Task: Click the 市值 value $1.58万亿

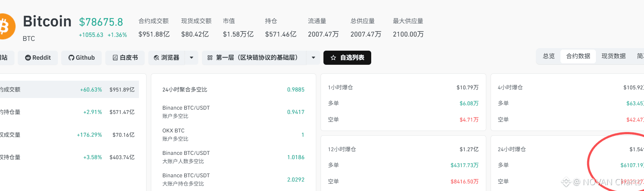Action: pos(238,34)
